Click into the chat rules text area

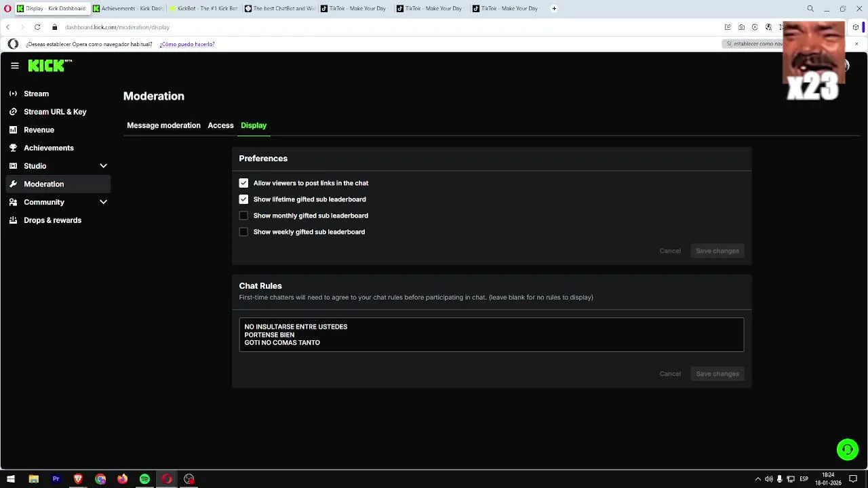(x=492, y=335)
